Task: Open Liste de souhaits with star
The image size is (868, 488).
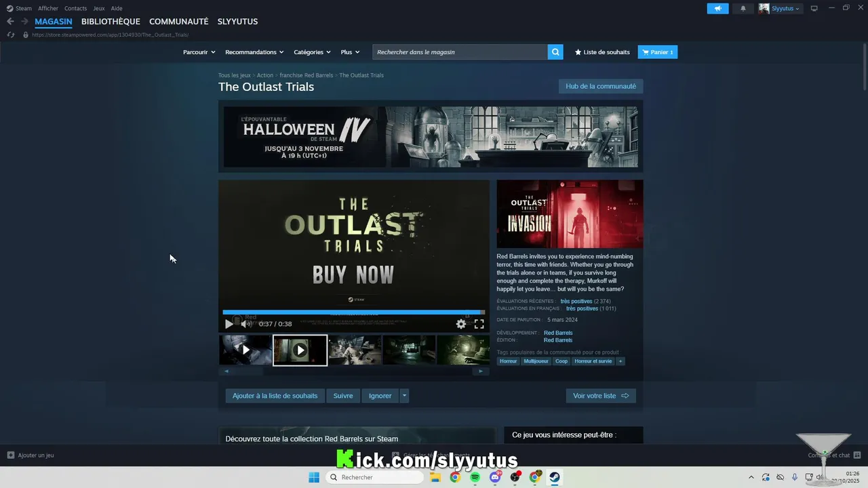Action: point(602,52)
